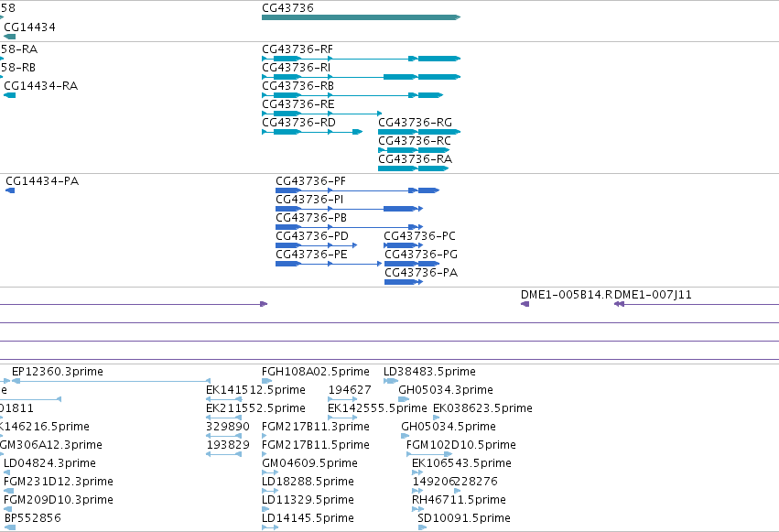Viewport: 779px width, 532px height.
Task: Select the CG43736-RF transcript glyph
Action: point(362,59)
